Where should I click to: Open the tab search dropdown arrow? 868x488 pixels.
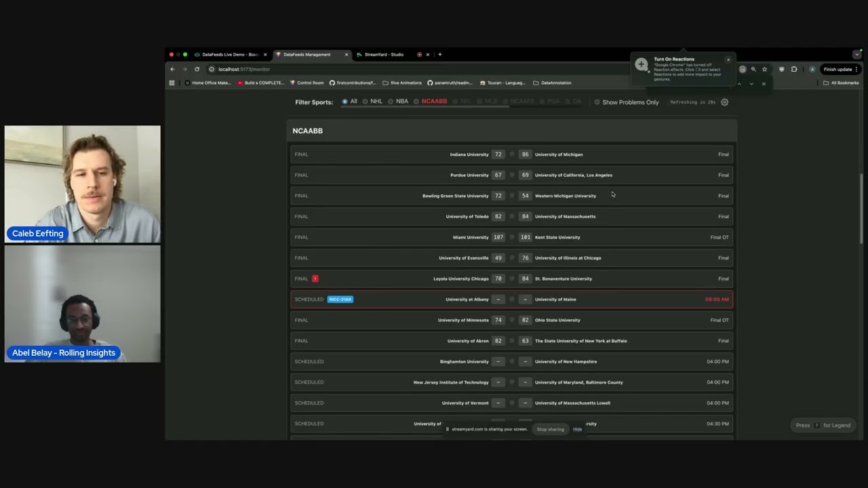[x=857, y=54]
